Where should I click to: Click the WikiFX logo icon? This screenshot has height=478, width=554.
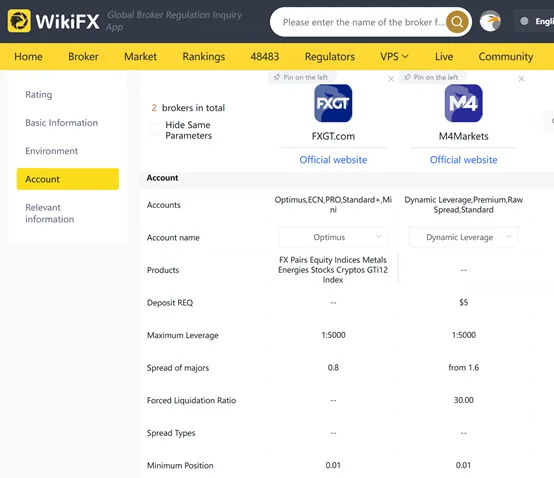[19, 21]
